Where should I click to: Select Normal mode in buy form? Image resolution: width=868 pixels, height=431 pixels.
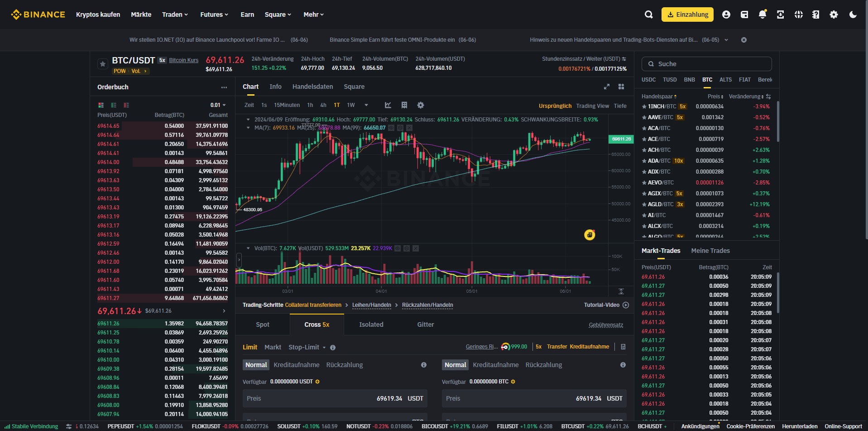256,365
